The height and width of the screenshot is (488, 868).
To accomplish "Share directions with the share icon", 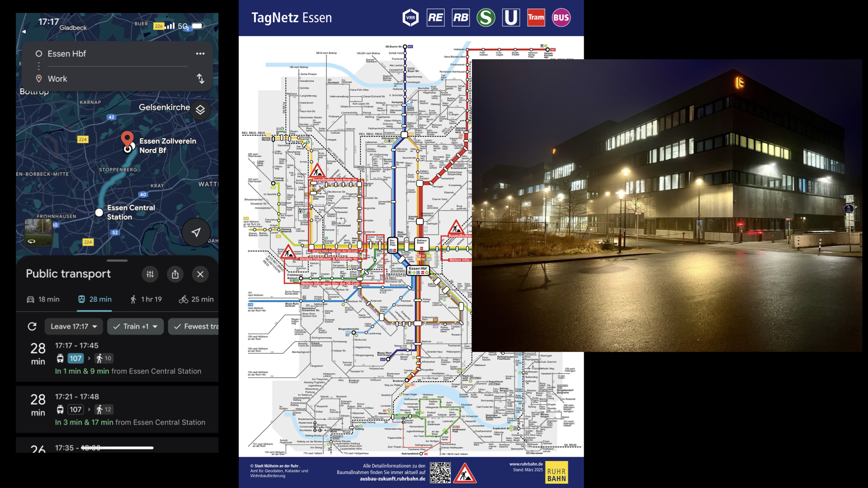I will [x=175, y=274].
